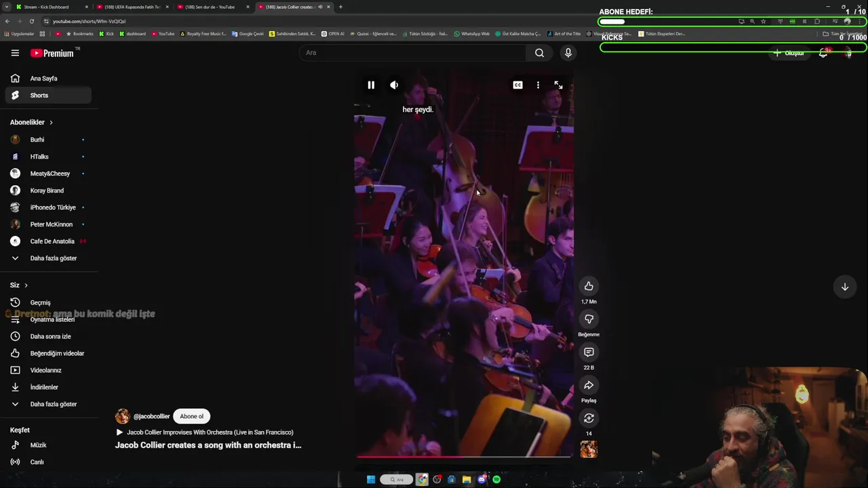Select Shorts in the sidebar

click(47, 96)
